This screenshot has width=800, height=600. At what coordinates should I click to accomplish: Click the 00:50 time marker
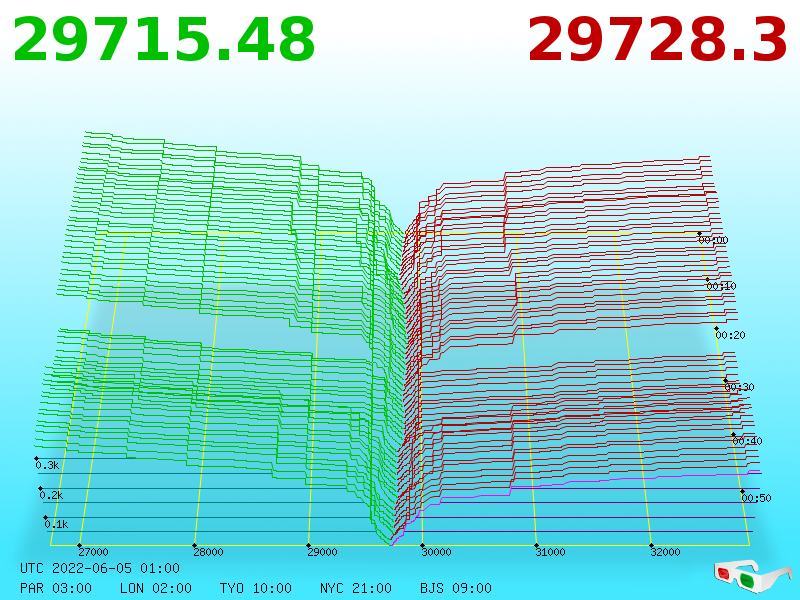point(757,498)
